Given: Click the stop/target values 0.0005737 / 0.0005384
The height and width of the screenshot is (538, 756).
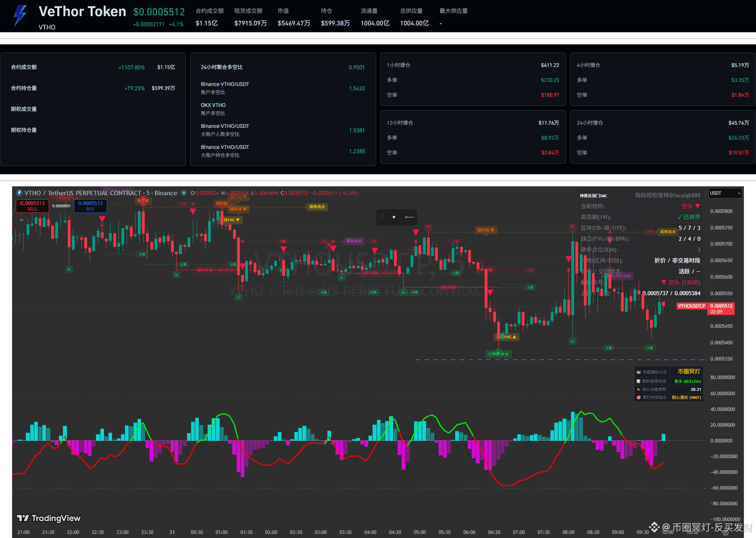Looking at the screenshot, I should 671,293.
